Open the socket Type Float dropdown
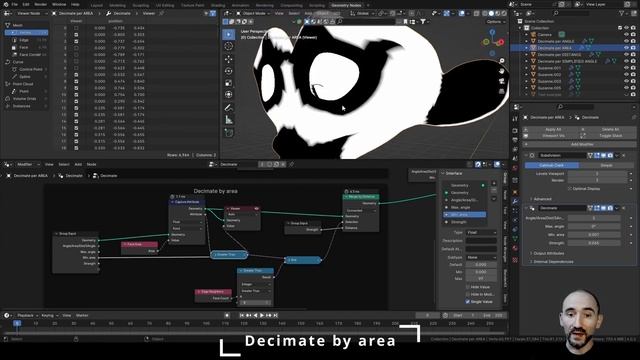The image size is (640, 360). click(x=481, y=232)
